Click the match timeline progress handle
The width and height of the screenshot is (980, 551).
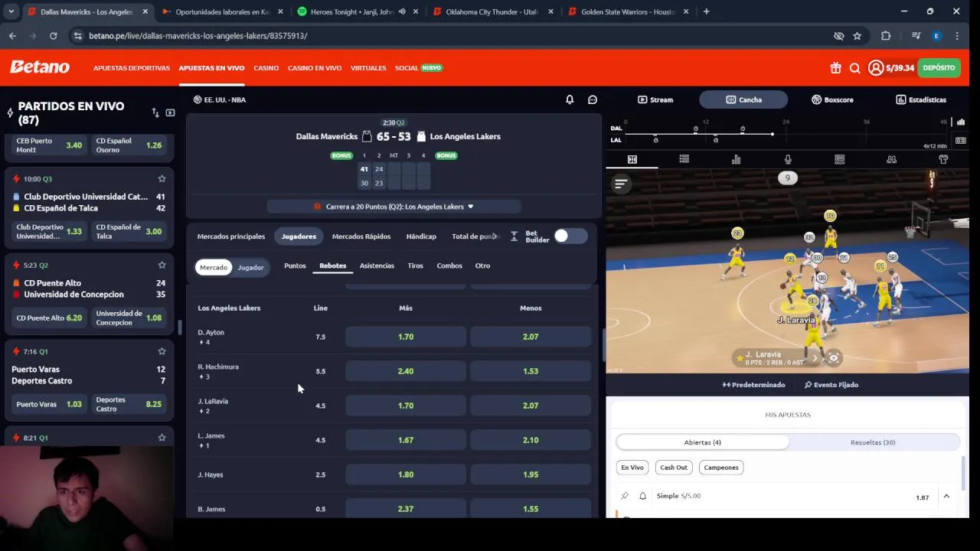[x=772, y=134]
